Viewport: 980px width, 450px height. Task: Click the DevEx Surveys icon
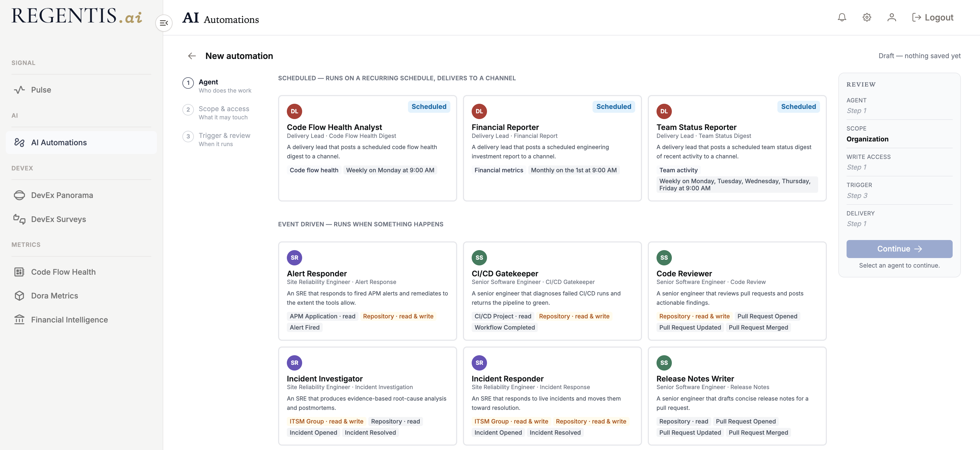click(x=19, y=219)
